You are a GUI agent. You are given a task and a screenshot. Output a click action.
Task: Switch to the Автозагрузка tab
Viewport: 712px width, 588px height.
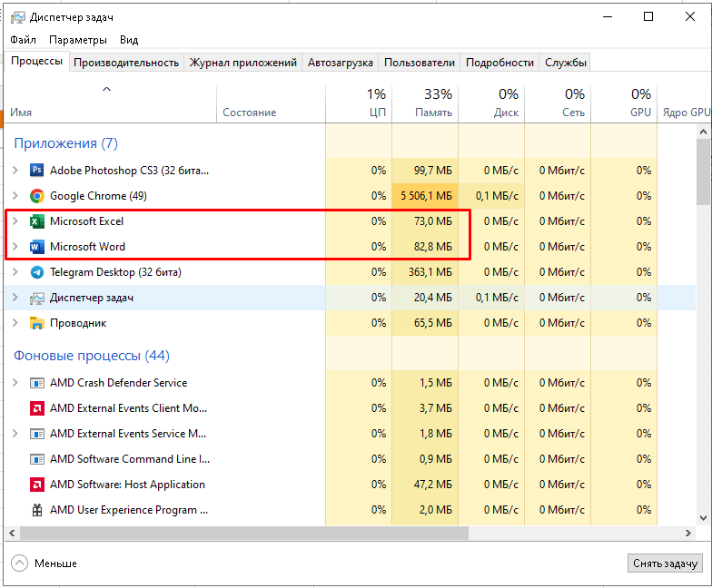[340, 63]
